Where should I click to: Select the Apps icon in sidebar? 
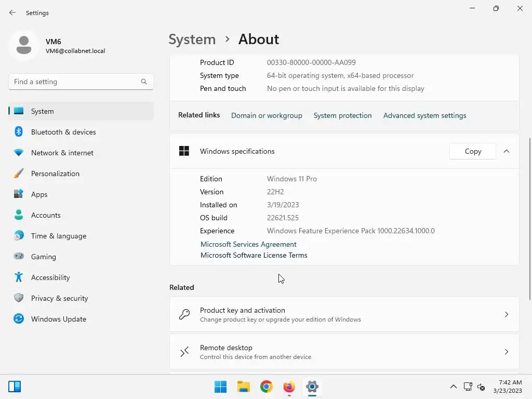19,194
